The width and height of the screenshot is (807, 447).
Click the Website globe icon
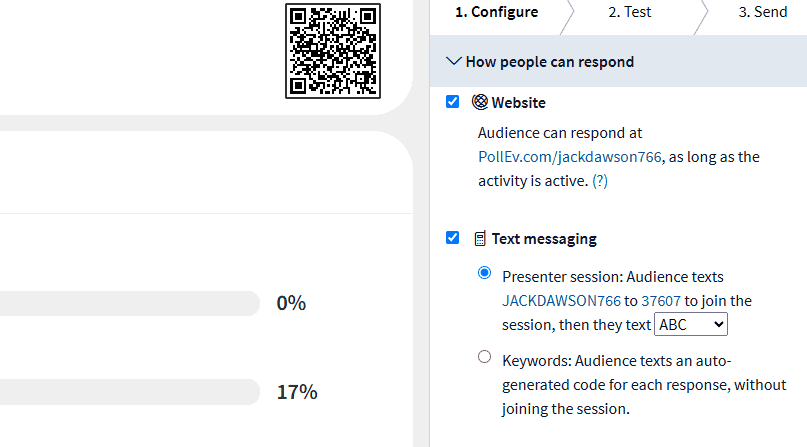pos(480,102)
